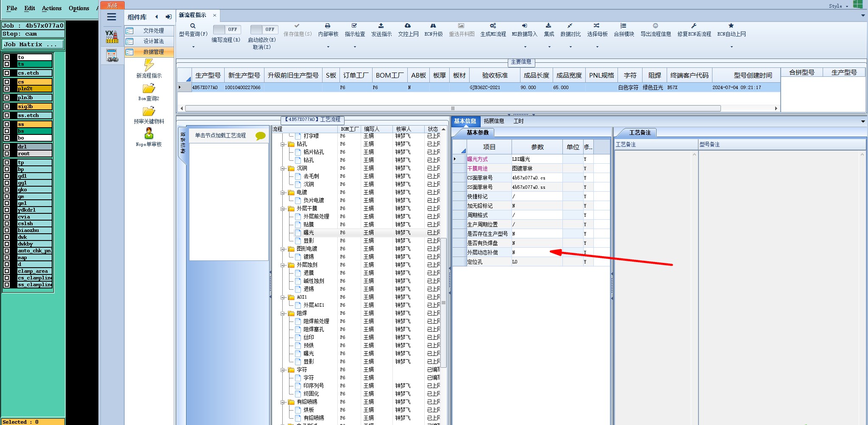Screen dimensions: 868x425
Task: Click the 发送指示 upload icon
Action: point(381,26)
